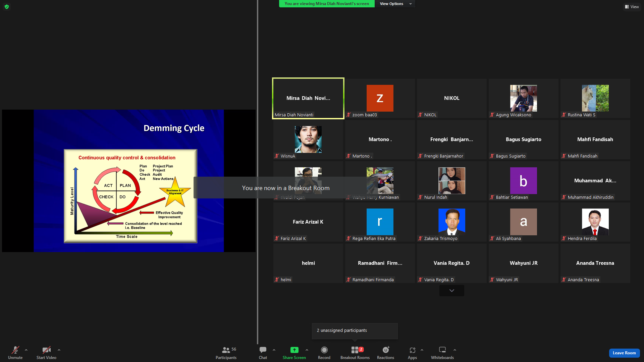Screen dimensions: 644x362
Task: Click the green Share Screen icon
Action: pyautogui.click(x=294, y=350)
